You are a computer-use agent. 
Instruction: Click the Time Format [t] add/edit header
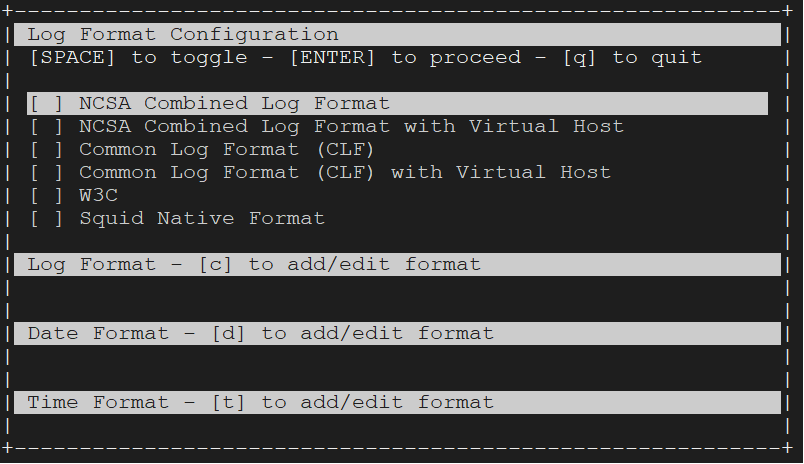point(397,402)
